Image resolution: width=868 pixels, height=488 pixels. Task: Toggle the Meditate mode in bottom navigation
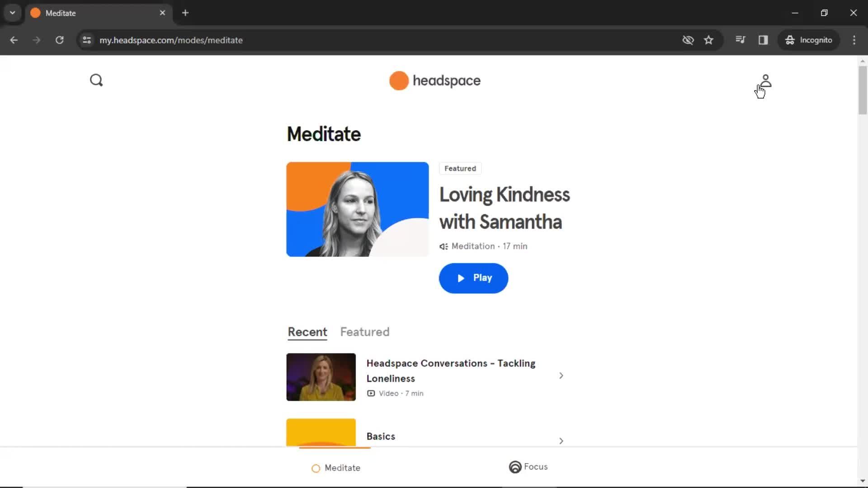(x=335, y=468)
